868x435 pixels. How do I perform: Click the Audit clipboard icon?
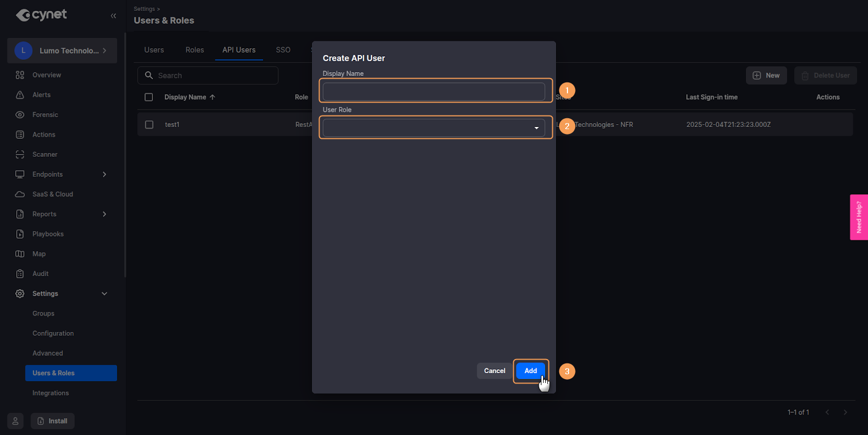(x=20, y=274)
